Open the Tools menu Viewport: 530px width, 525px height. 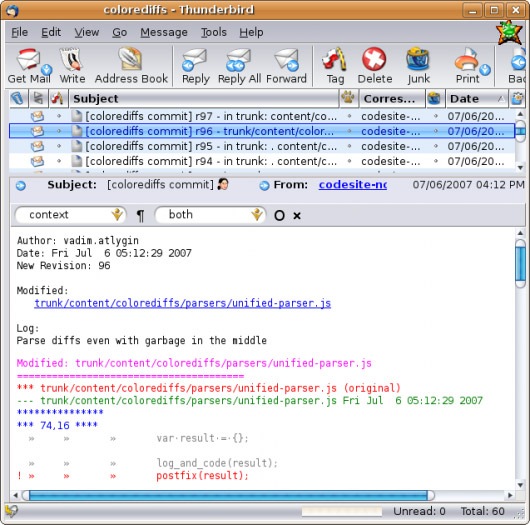(214, 32)
